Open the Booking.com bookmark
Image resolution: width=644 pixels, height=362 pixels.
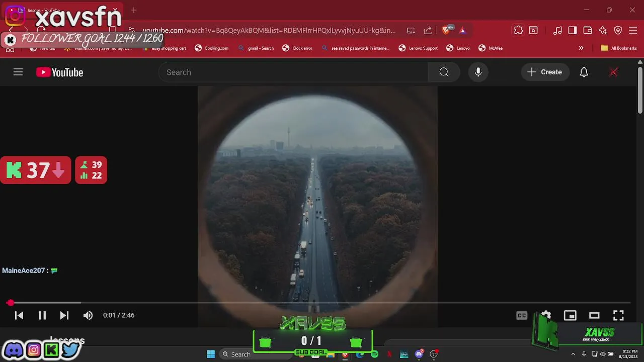point(212,48)
